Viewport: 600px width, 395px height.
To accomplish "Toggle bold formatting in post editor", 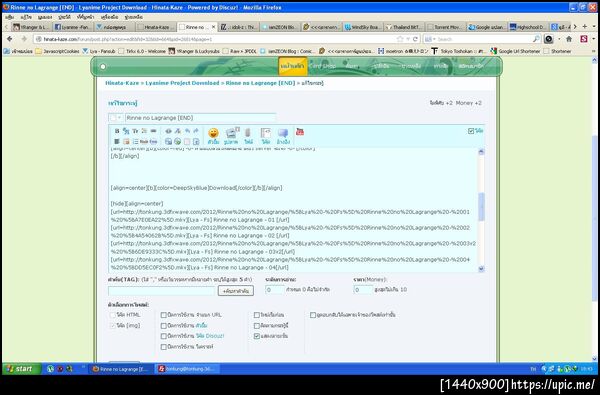I will (117, 131).
